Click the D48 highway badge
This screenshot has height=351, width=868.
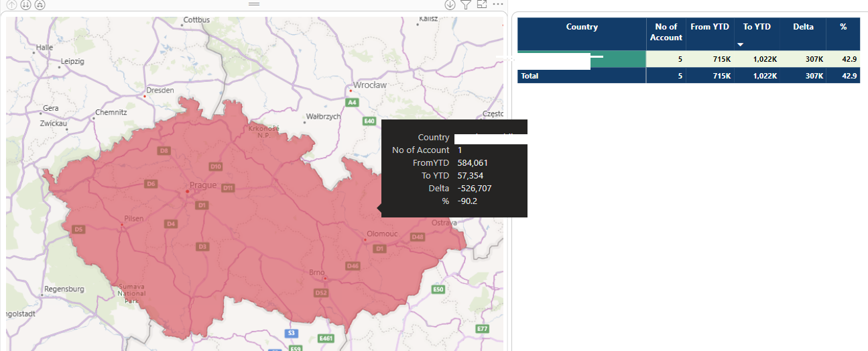pos(418,236)
